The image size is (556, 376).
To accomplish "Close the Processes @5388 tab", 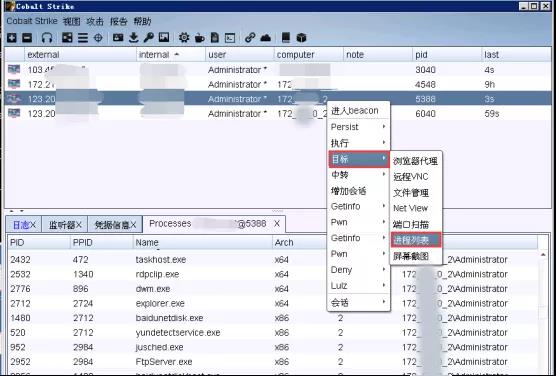I will [277, 224].
